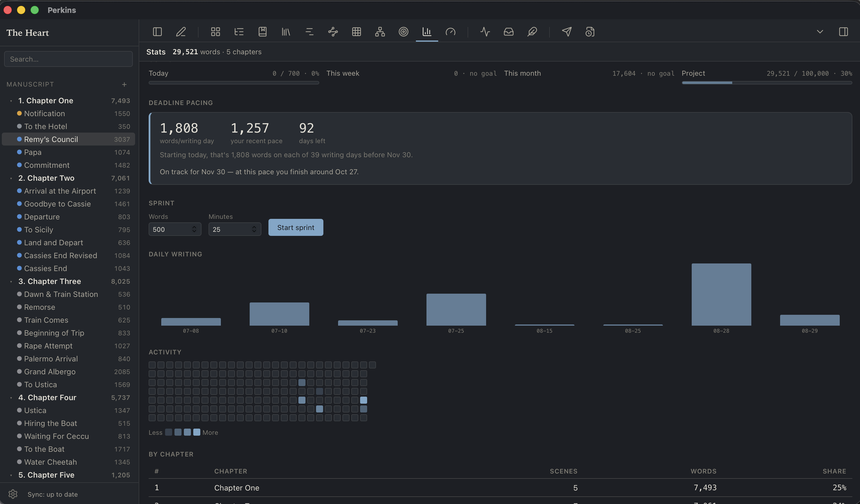Click the WORDS column header
Viewport: 860px width, 504px height.
(703, 471)
